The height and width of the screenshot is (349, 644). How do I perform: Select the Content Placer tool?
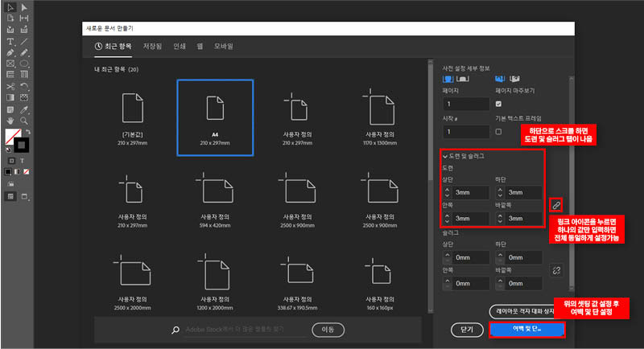pos(24,30)
